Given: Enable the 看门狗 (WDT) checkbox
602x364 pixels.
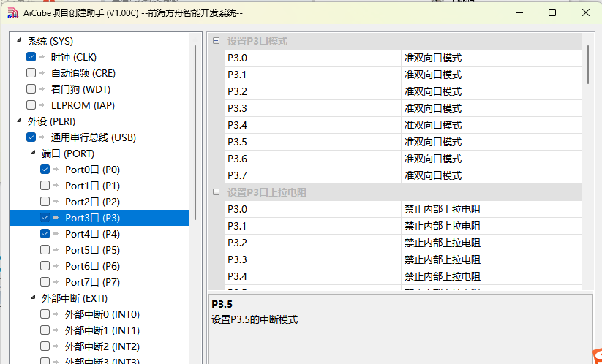Looking at the screenshot, I should (31, 89).
